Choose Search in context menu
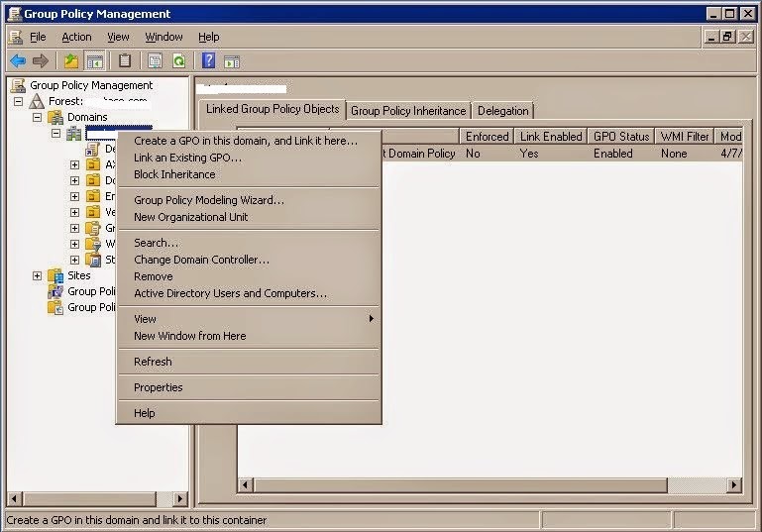 tap(249, 243)
